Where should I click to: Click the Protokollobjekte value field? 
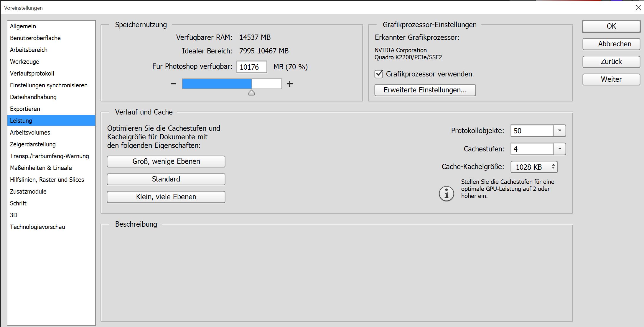531,131
